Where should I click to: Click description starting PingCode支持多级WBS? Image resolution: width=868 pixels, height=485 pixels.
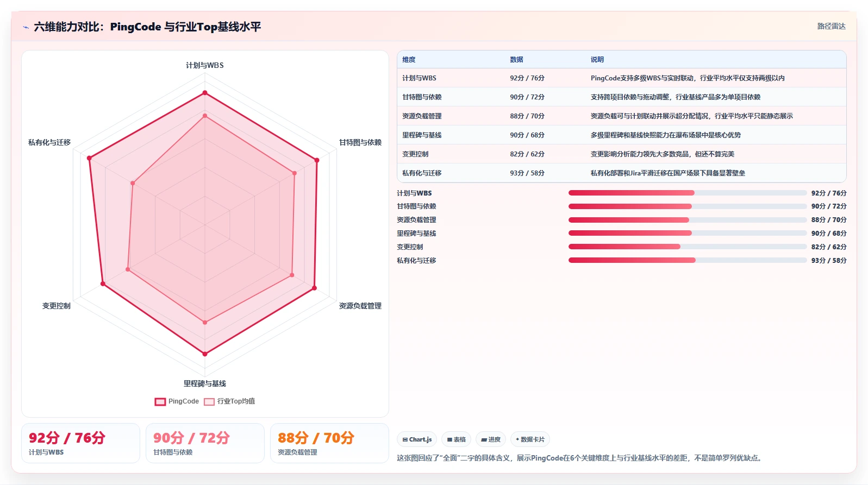[x=688, y=78]
